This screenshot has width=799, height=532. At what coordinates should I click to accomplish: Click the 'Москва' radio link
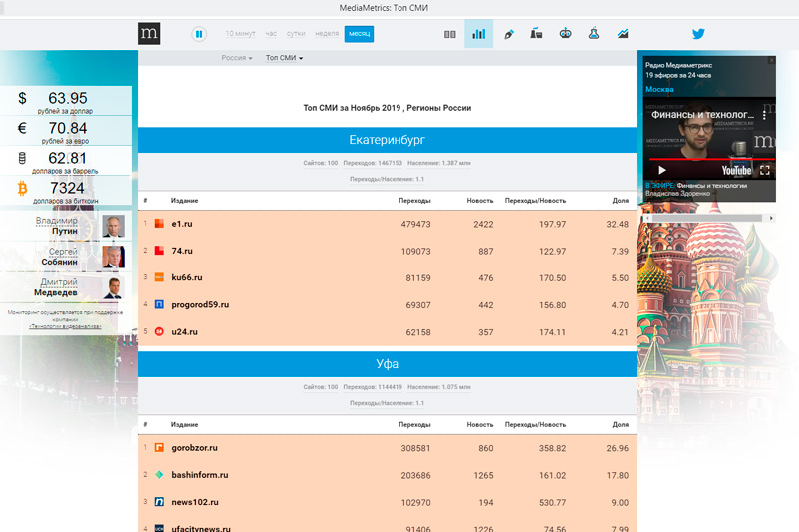coord(659,89)
